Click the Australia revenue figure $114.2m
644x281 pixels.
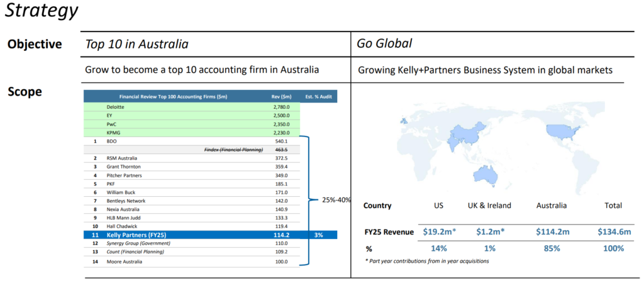point(553,232)
